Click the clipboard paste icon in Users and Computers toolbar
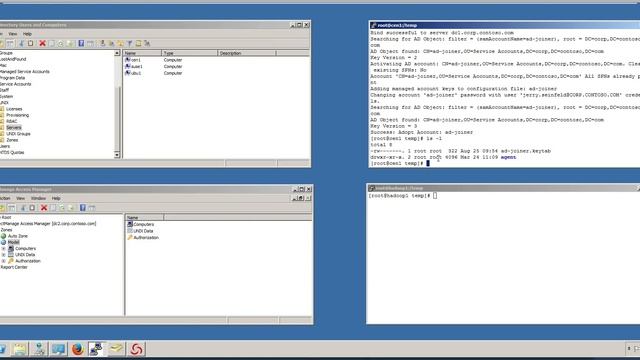The image size is (640, 360). pos(31,43)
